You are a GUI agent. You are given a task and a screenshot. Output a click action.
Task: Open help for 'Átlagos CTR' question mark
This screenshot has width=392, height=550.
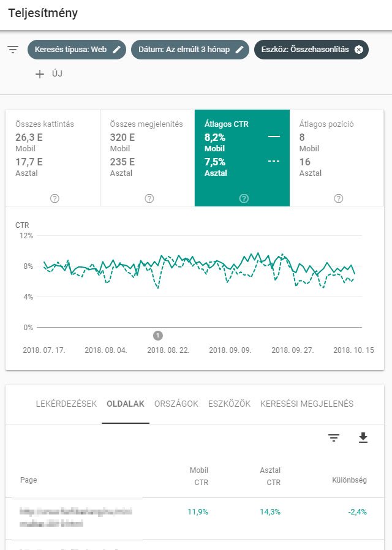[x=243, y=198]
